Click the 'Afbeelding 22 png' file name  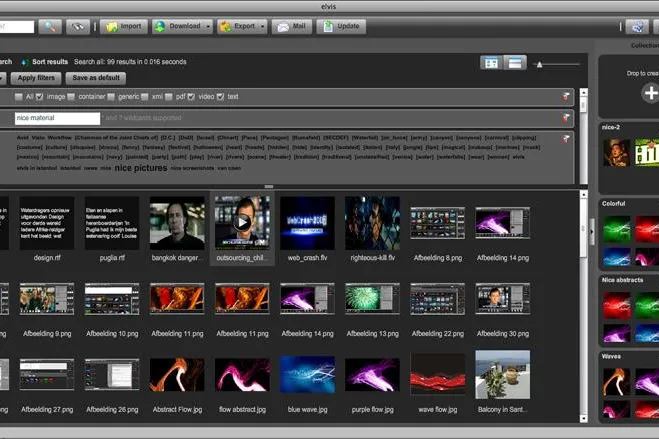pos(438,334)
